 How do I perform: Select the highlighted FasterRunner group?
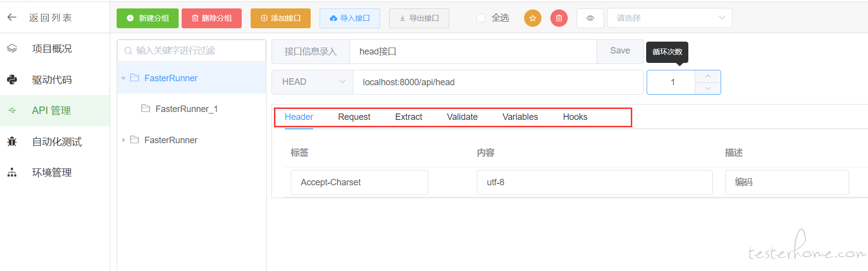pos(171,78)
